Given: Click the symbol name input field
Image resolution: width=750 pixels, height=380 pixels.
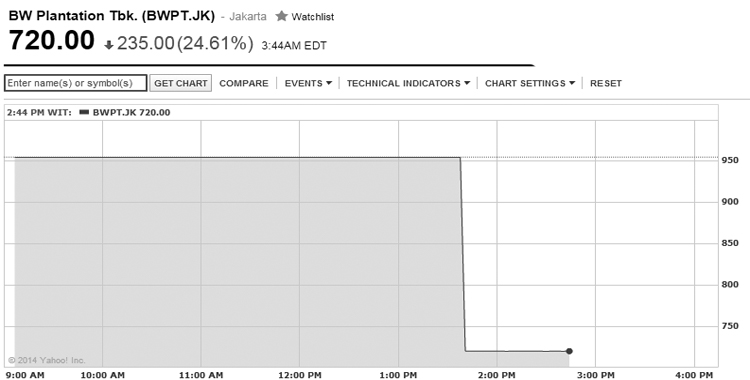Looking at the screenshot, I should [76, 83].
